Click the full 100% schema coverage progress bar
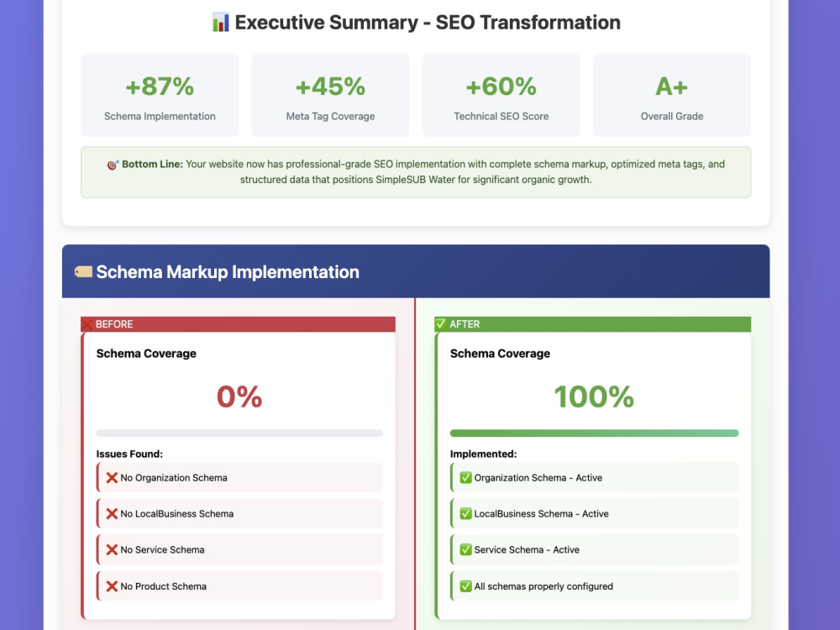Viewport: 840px width, 630px height. (594, 433)
